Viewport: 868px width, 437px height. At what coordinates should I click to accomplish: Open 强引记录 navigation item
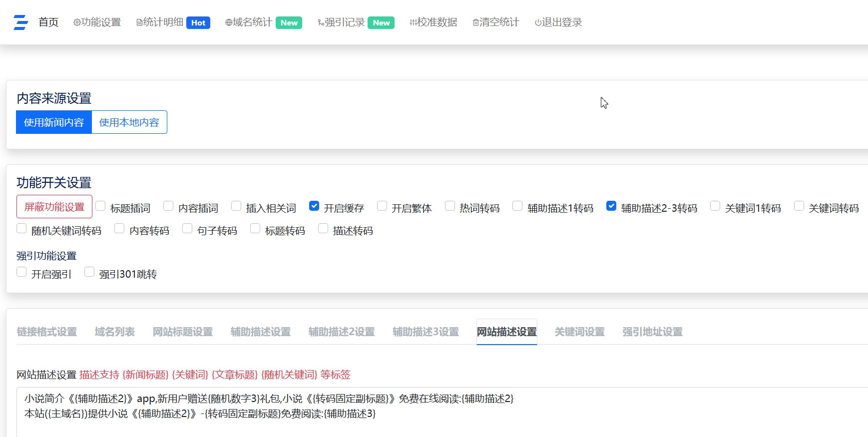(355, 22)
